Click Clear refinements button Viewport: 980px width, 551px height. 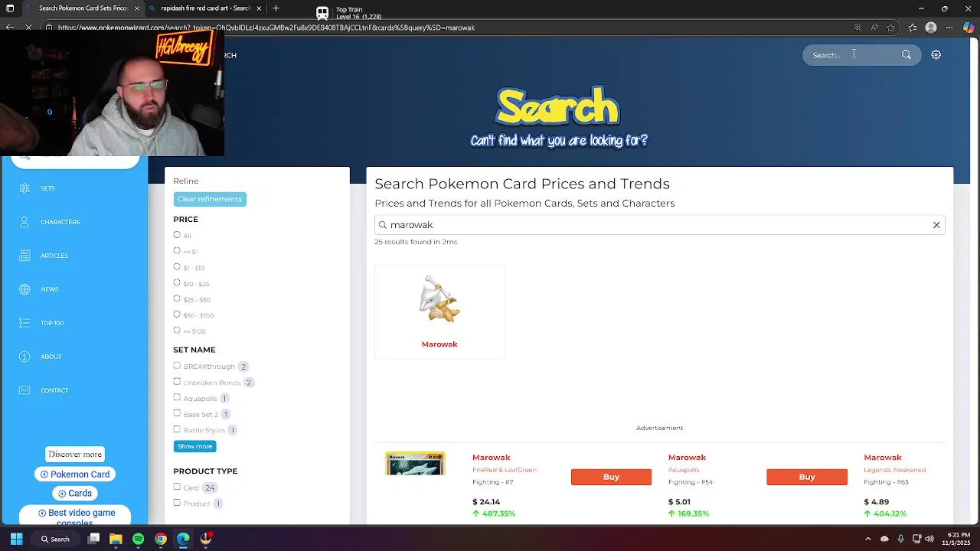tap(210, 199)
